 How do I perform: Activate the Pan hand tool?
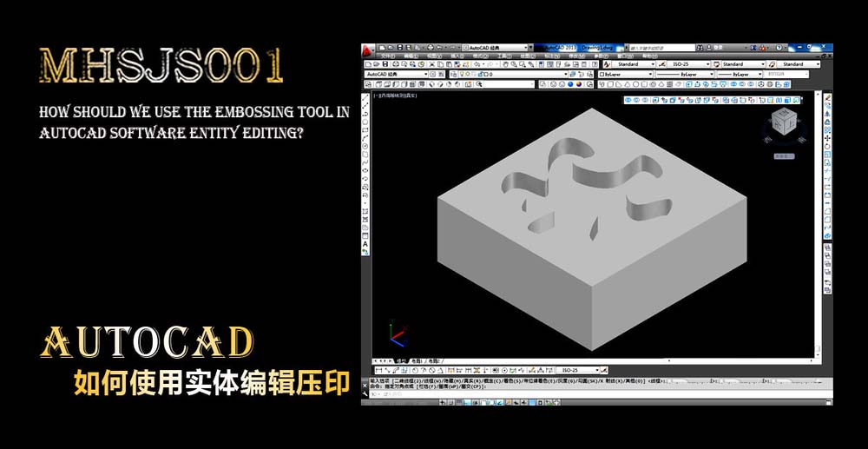[x=505, y=64]
